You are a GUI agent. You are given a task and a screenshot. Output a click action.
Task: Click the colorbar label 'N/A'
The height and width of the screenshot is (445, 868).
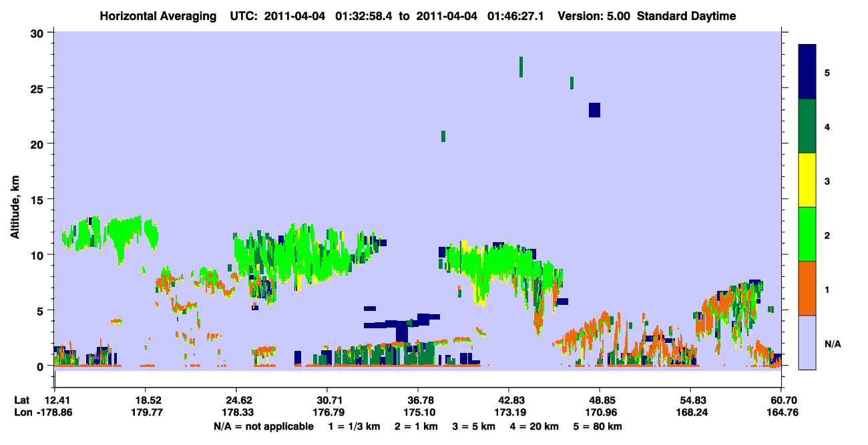(832, 344)
